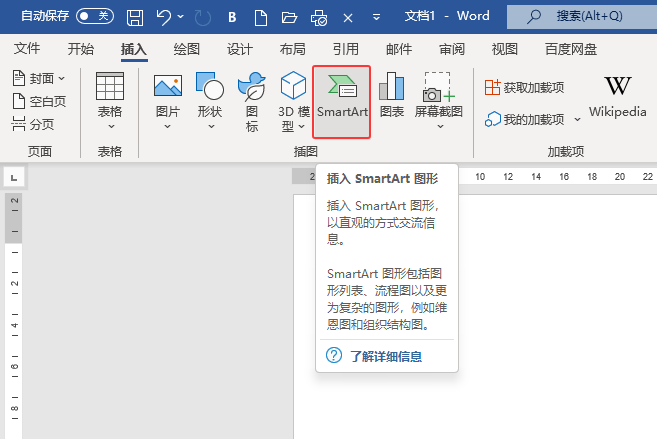Screen dimensions: 657x439
Task: Open the 审阅 tab
Action: pyautogui.click(x=452, y=49)
